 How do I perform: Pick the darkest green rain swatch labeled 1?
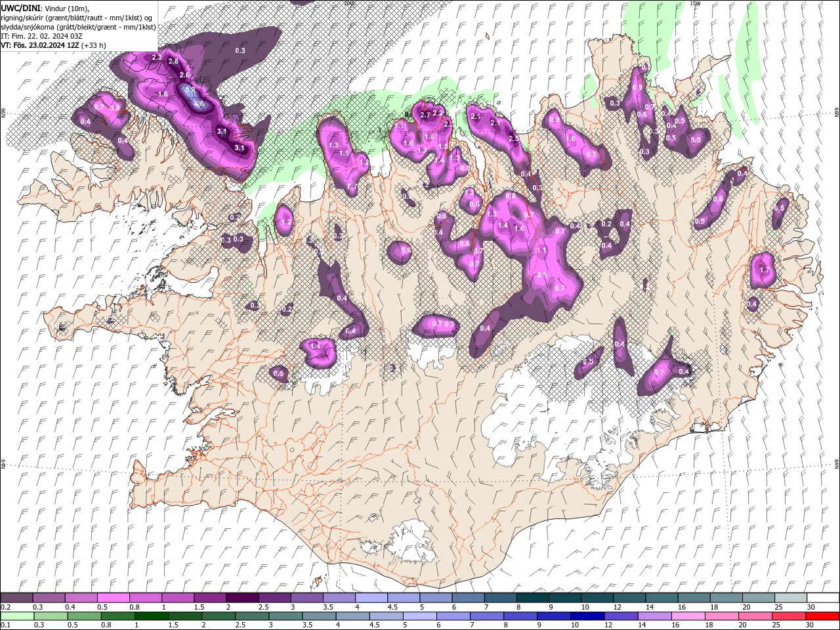pyautogui.click(x=152, y=616)
